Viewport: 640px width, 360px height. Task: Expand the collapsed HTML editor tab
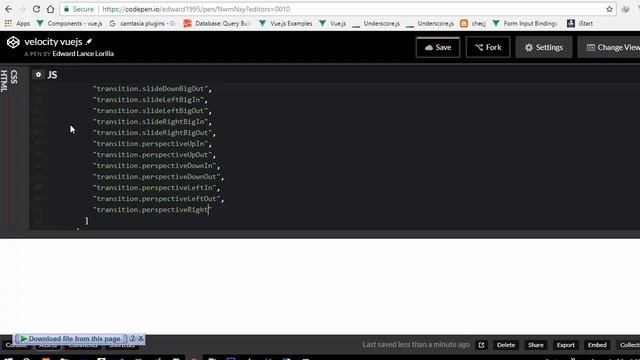tap(4, 81)
